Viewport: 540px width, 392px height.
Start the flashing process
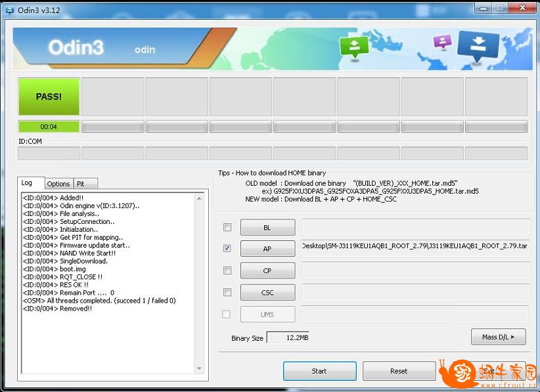[x=319, y=371]
